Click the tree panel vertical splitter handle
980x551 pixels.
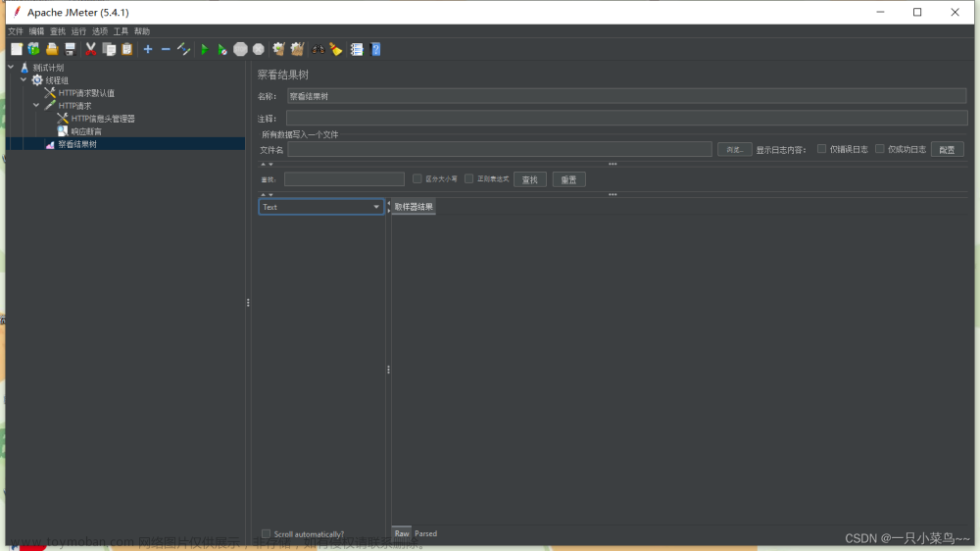pyautogui.click(x=248, y=303)
